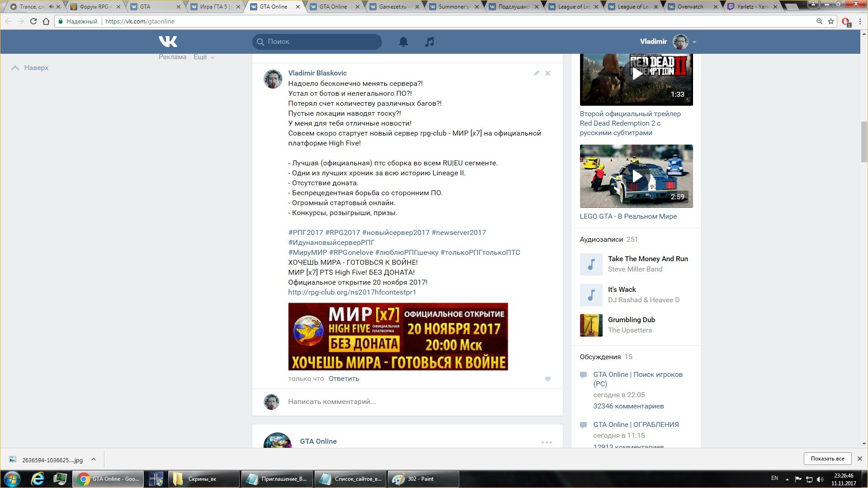Play It's Wack audio track
Viewport: 868px width, 488px height.
591,295
